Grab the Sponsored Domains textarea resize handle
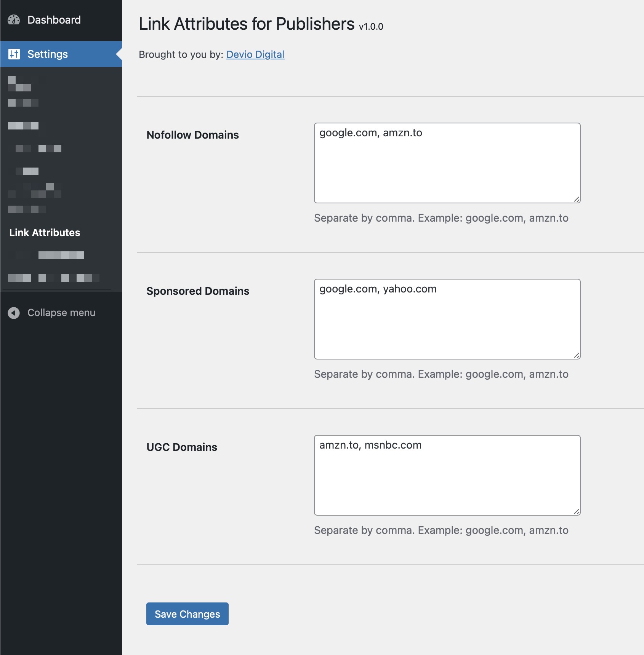 577,355
